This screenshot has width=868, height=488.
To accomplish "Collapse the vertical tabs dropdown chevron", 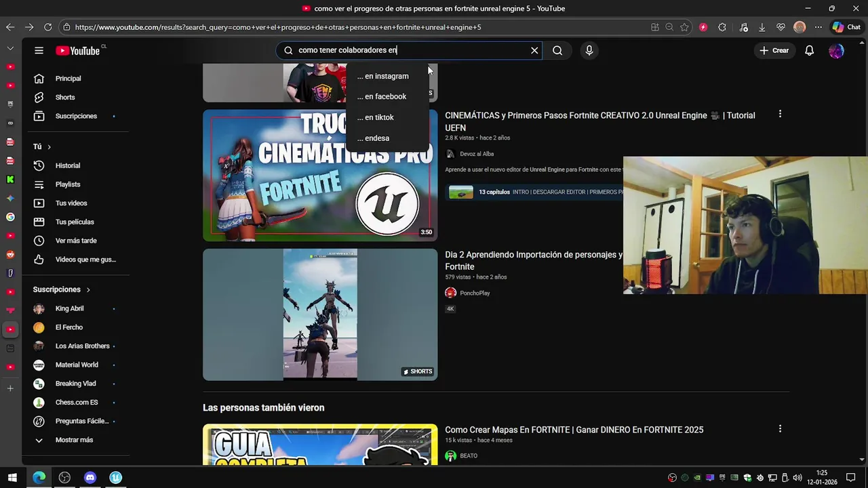I will click(x=10, y=49).
